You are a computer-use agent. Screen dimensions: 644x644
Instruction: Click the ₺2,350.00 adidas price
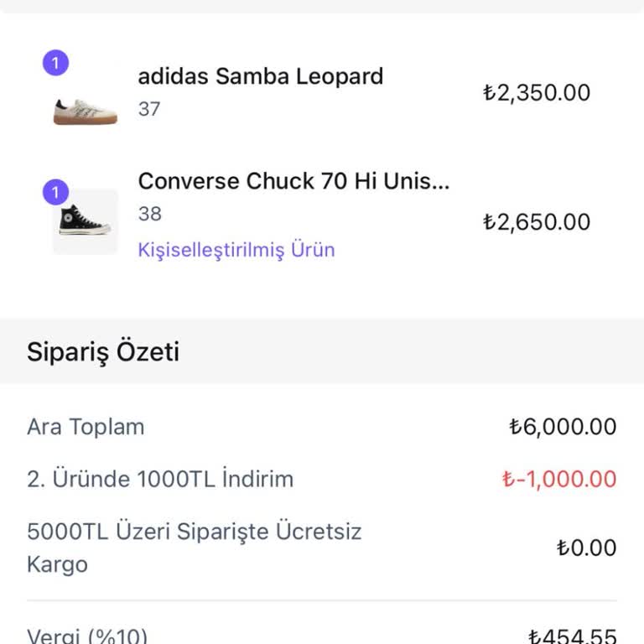point(537,92)
